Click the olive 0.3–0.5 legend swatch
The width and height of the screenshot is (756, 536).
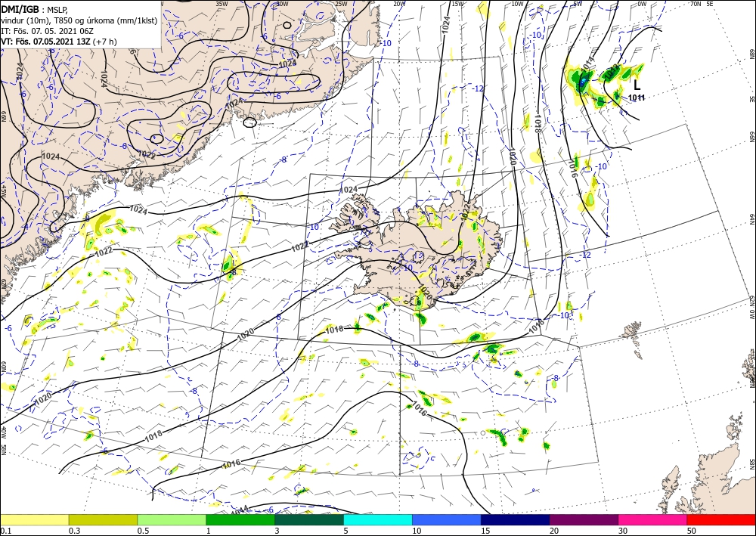(103, 519)
